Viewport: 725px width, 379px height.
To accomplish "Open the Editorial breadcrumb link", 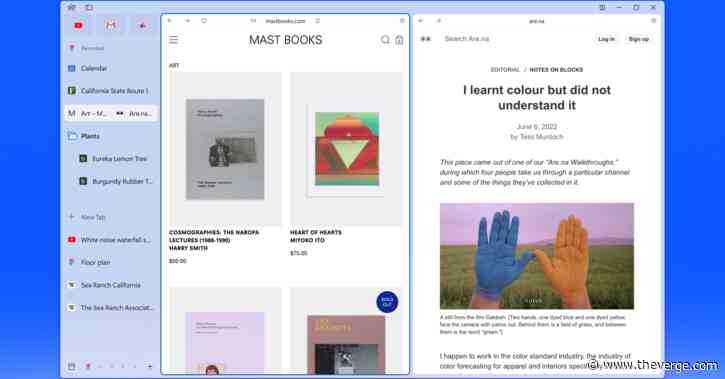I will point(505,70).
